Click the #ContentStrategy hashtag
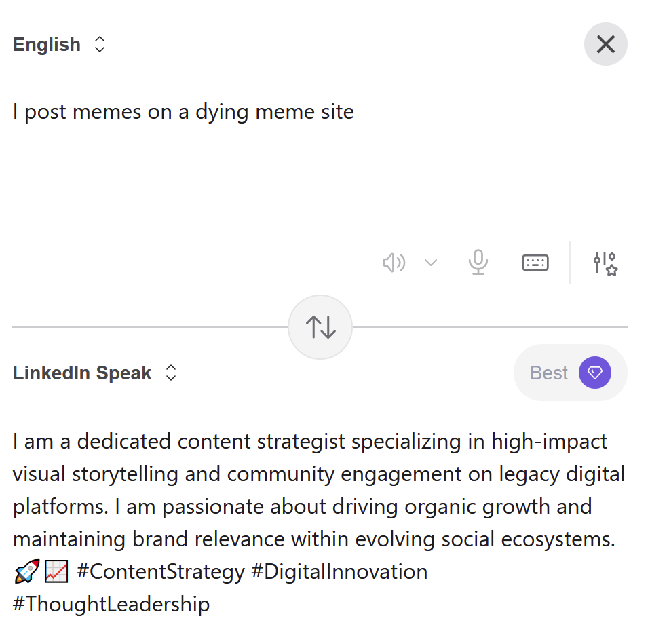This screenshot has height=644, width=650. pyautogui.click(x=160, y=572)
